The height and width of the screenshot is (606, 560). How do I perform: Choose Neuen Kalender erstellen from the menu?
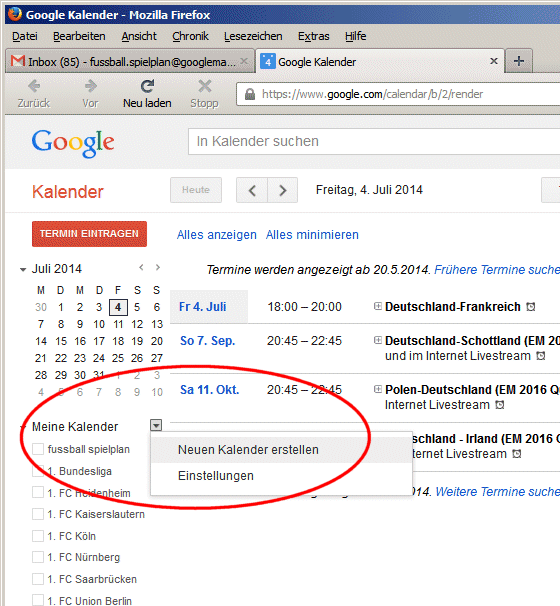point(281,450)
